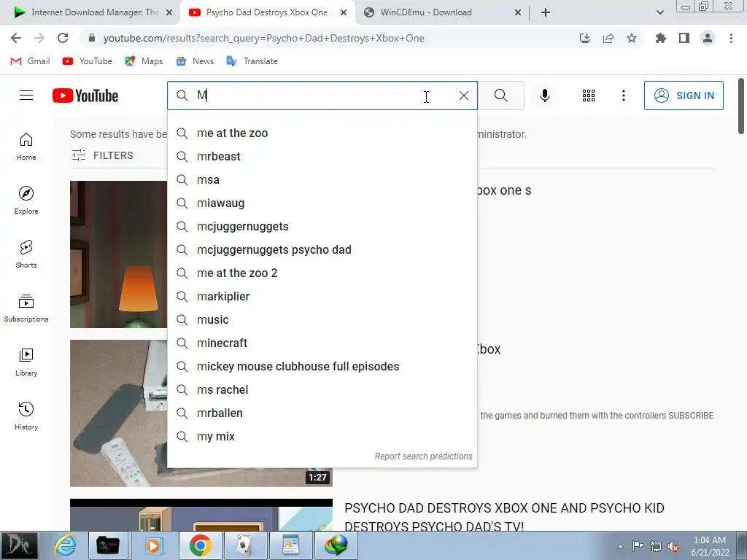Select suggestion 'me at the zoo'
Viewport: 747px width, 560px height.
[322, 133]
